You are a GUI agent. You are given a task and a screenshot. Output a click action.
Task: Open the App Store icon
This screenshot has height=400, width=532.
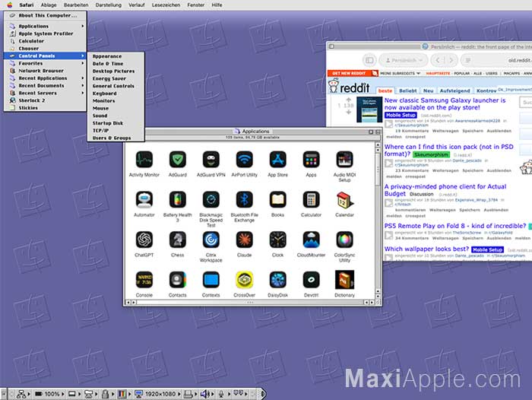click(x=277, y=160)
